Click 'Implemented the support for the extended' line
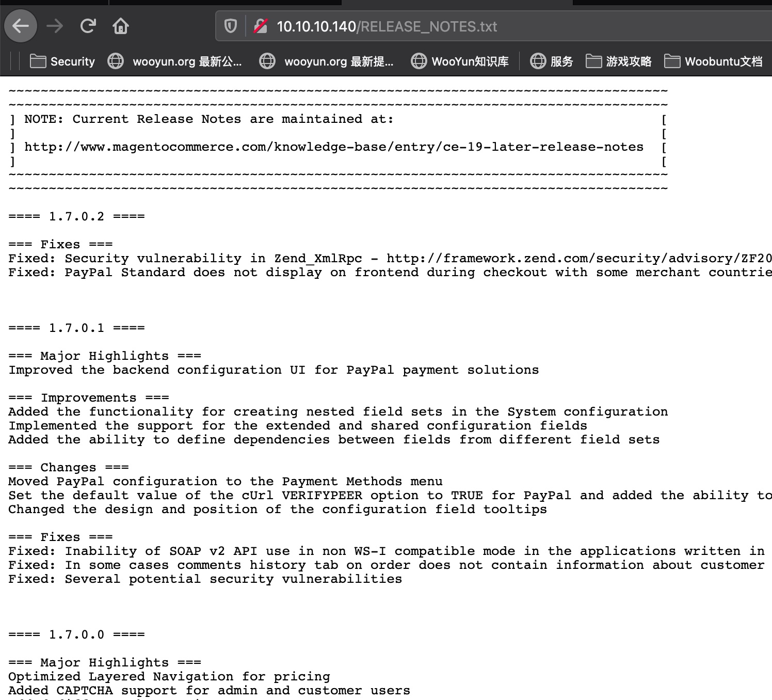772x700 pixels. [298, 426]
